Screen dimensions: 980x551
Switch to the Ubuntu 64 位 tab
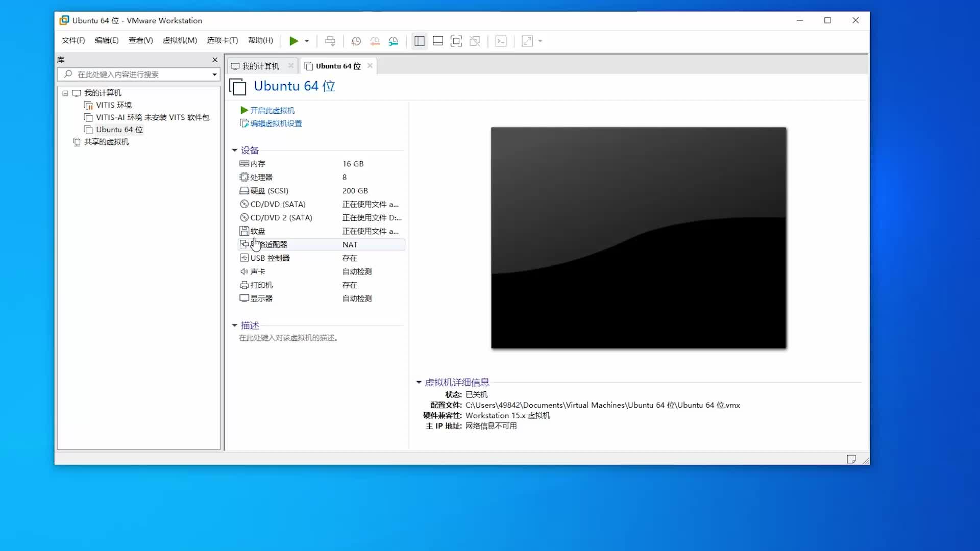[333, 66]
